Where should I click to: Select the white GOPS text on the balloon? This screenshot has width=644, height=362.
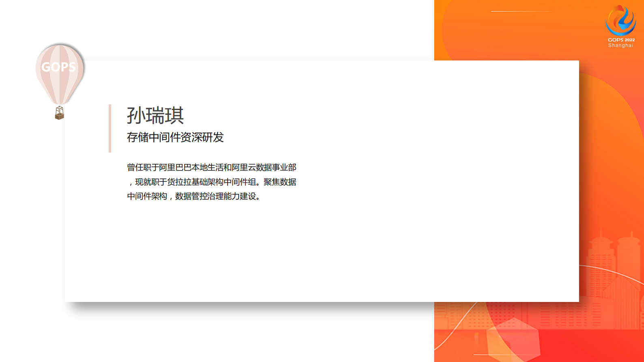58,67
